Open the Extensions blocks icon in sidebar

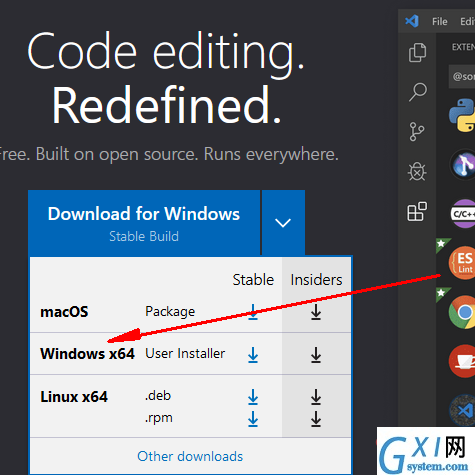point(417,211)
